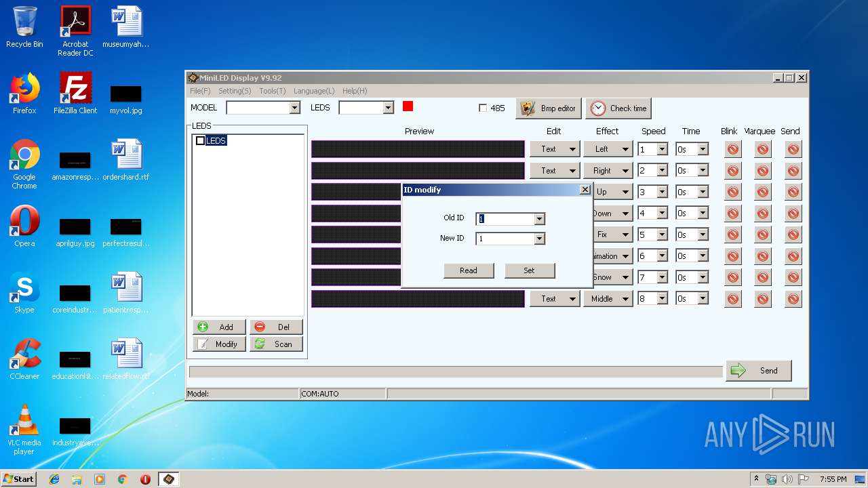The width and height of the screenshot is (868, 488).
Task: Open the Language(L) menu
Action: [313, 91]
